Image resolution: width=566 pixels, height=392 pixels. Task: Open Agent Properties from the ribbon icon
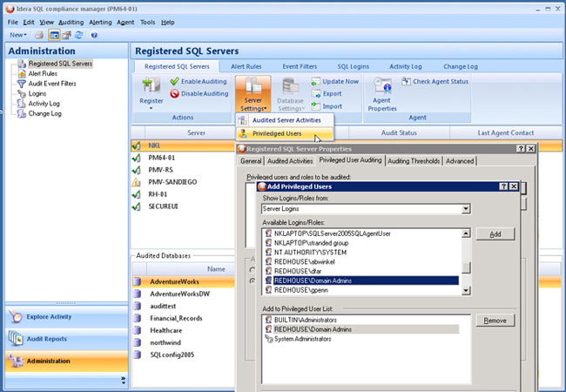pos(382,85)
